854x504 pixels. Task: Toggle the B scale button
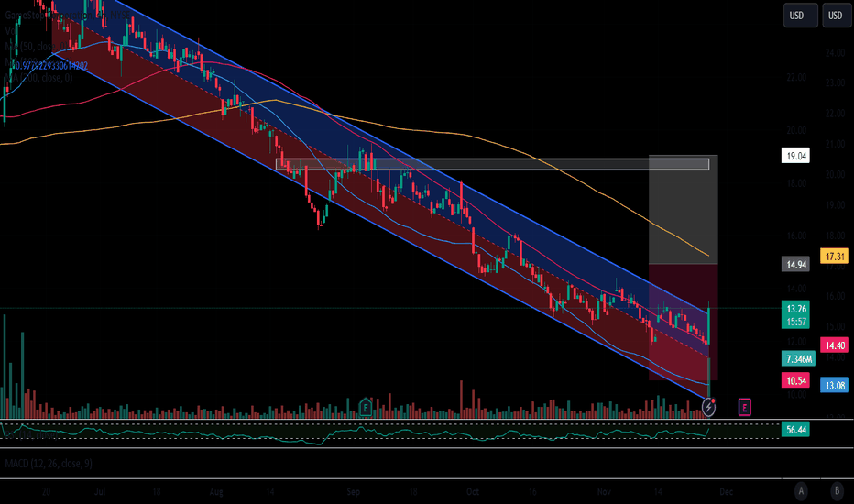838,491
